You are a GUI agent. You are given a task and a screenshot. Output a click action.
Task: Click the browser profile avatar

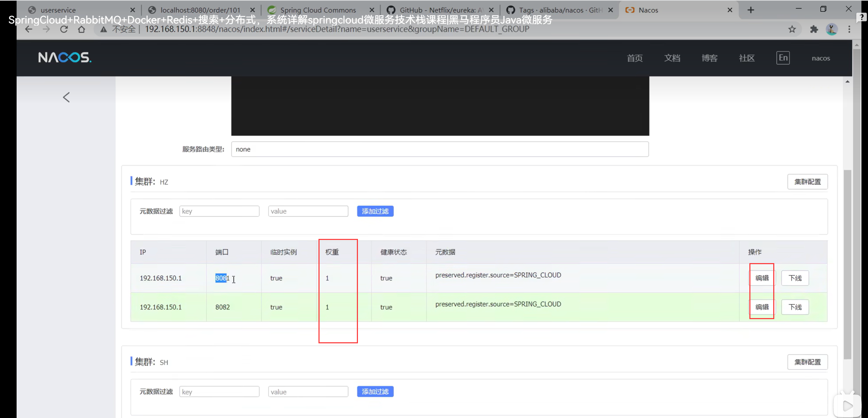(x=831, y=29)
